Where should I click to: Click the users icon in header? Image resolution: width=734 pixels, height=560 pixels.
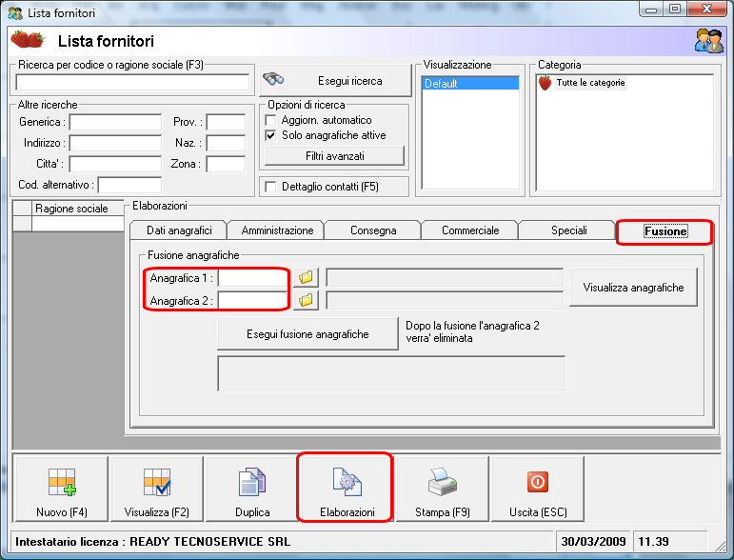pyautogui.click(x=708, y=41)
